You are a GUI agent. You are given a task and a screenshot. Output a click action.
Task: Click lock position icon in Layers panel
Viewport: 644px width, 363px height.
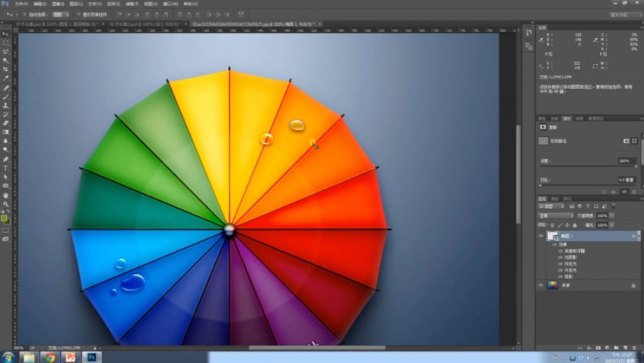tap(567, 225)
